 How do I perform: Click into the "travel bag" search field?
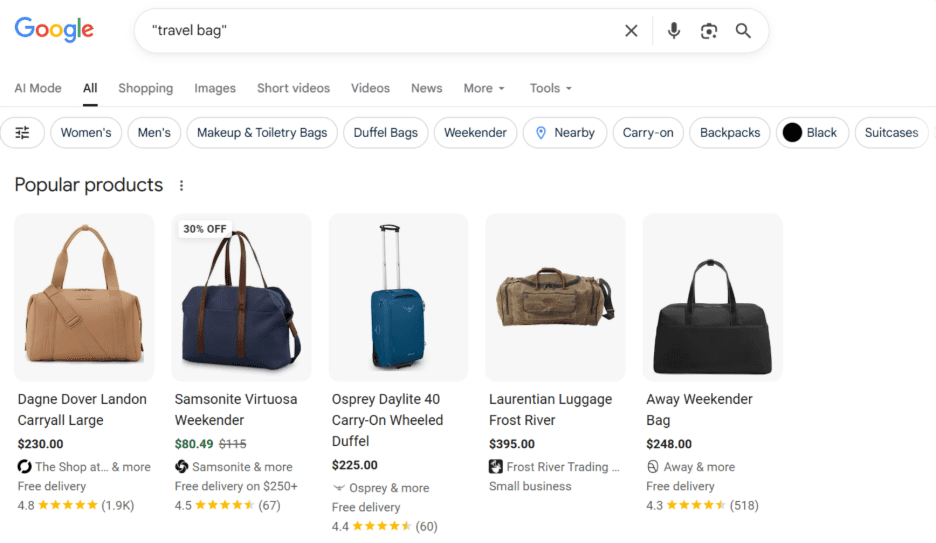tap(382, 30)
